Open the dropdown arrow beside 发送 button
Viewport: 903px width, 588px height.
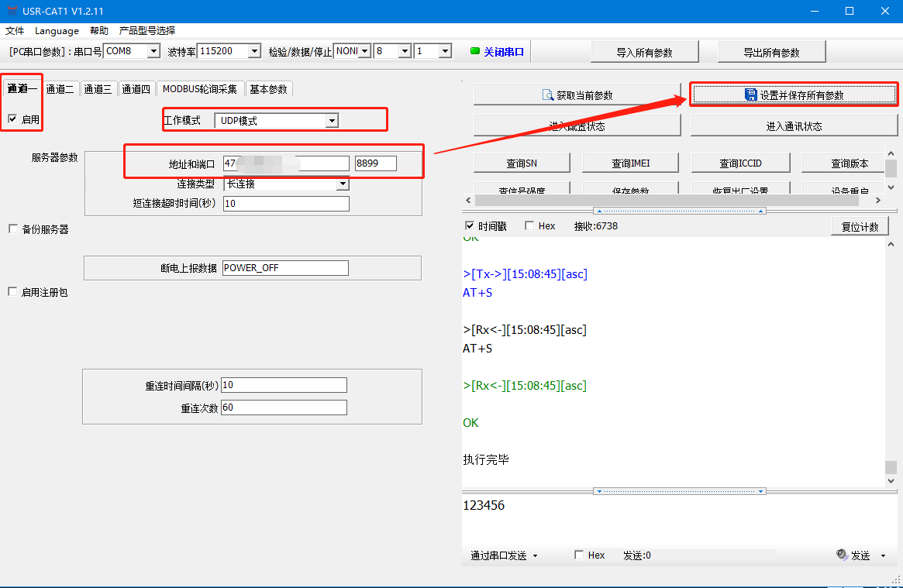pos(883,555)
